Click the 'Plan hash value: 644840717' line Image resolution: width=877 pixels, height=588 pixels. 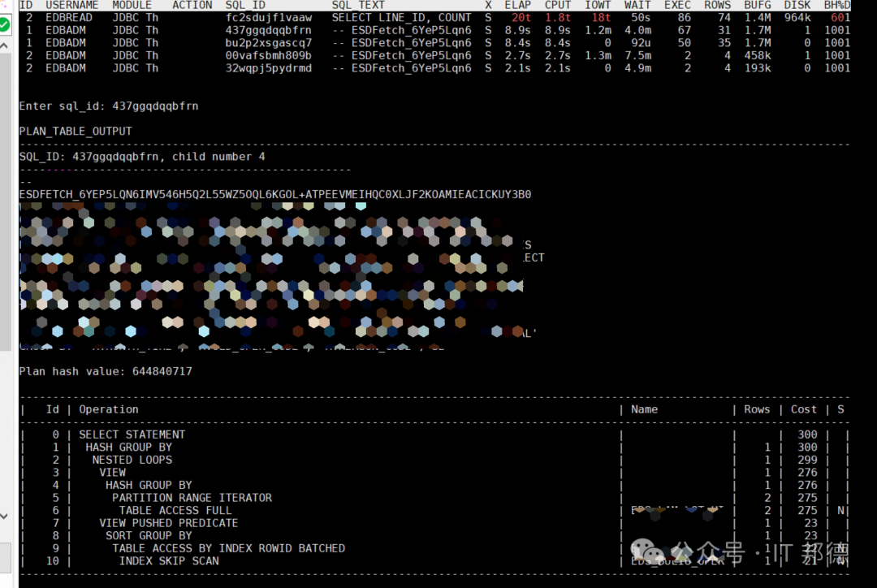[106, 371]
